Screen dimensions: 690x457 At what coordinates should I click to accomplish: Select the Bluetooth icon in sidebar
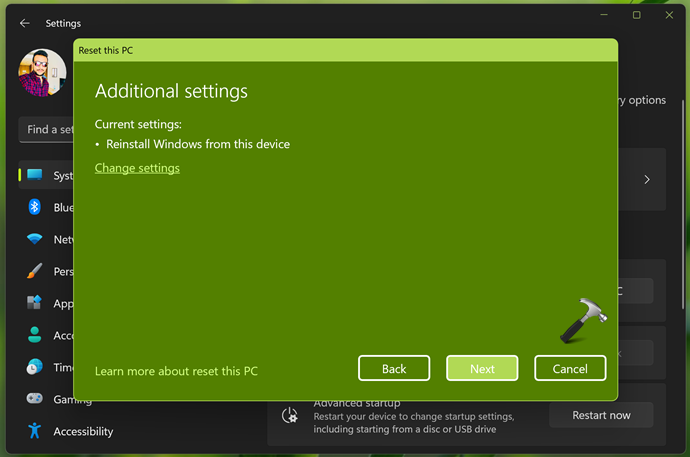35,207
